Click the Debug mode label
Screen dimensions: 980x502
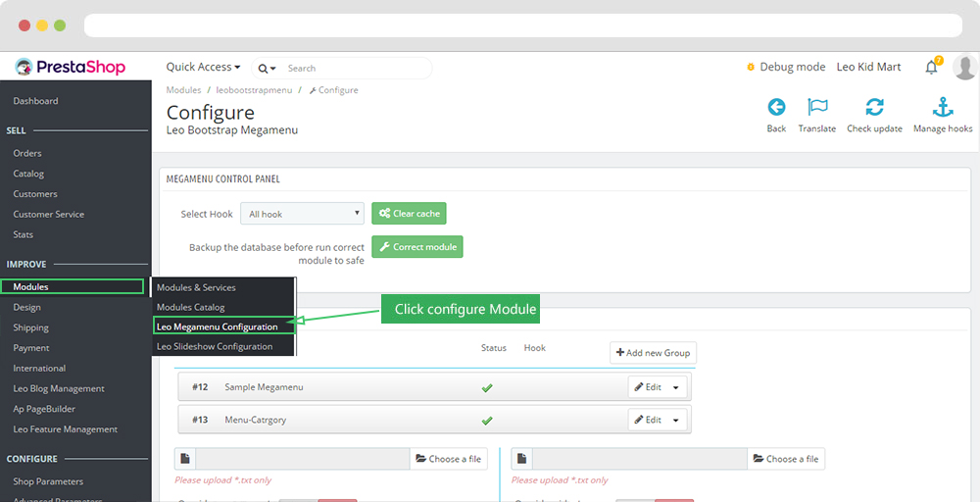793,67
